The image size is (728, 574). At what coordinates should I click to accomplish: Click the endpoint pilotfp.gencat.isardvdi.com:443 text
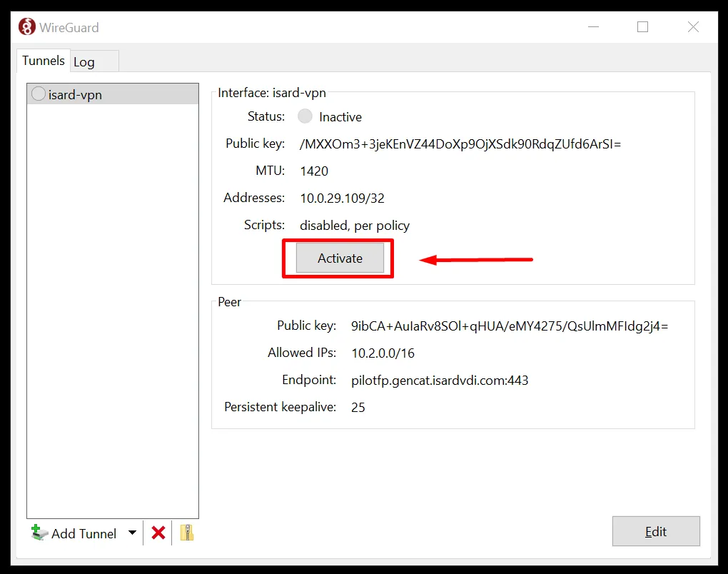440,381
